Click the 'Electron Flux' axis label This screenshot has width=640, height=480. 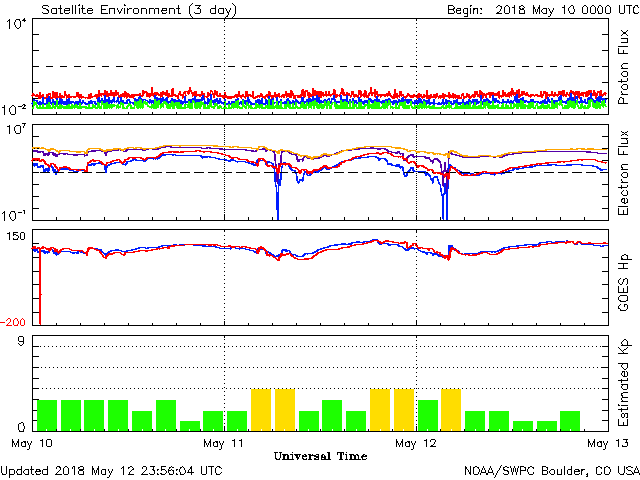[x=623, y=173]
